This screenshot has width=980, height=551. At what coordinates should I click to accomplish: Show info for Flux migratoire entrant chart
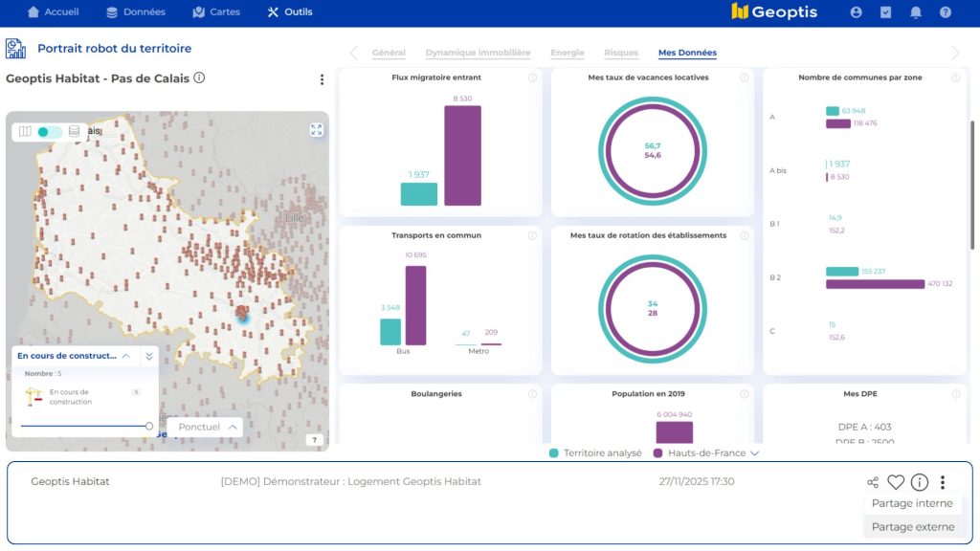[532, 77]
